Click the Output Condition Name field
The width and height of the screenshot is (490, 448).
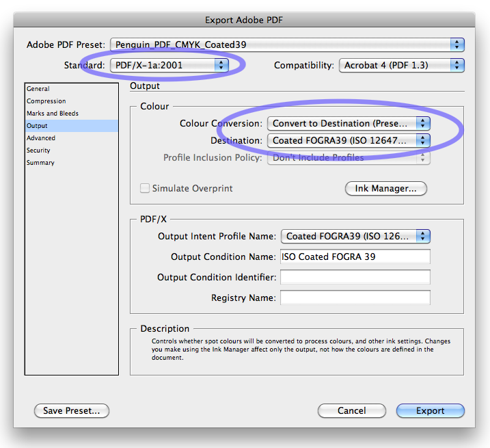coord(355,257)
